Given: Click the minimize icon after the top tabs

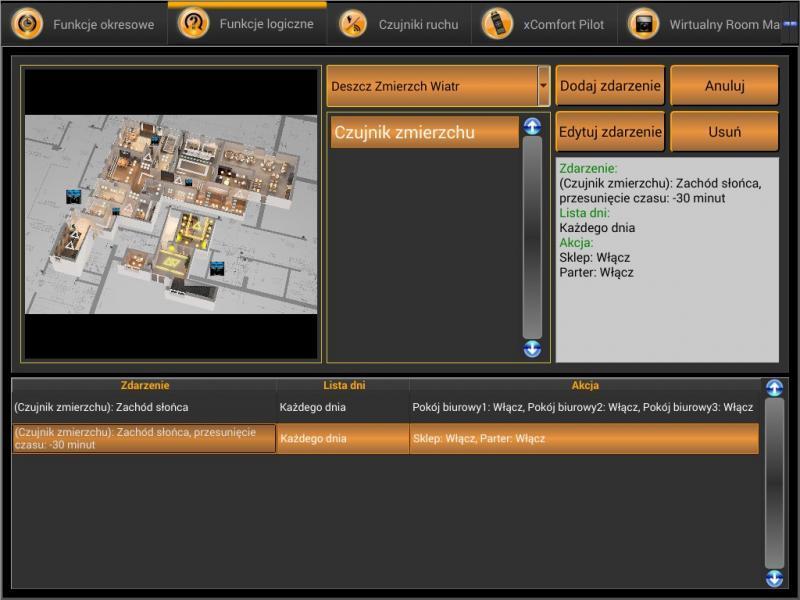Looking at the screenshot, I should (x=791, y=24).
